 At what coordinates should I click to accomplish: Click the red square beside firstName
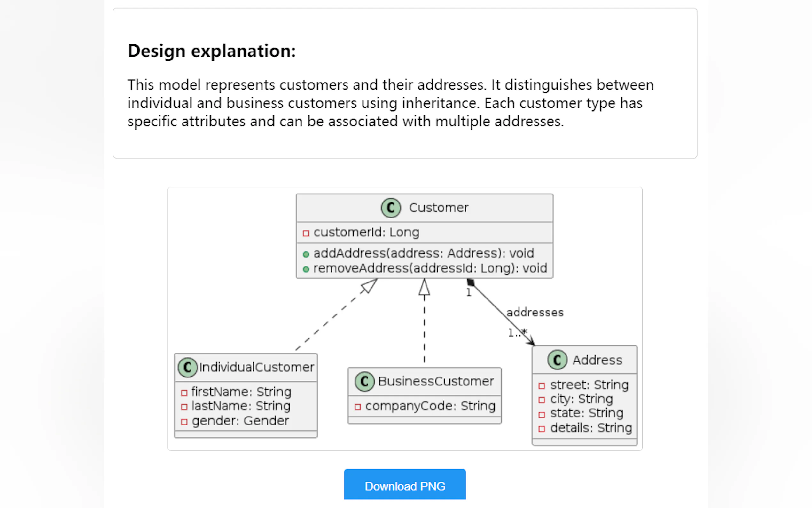click(184, 393)
